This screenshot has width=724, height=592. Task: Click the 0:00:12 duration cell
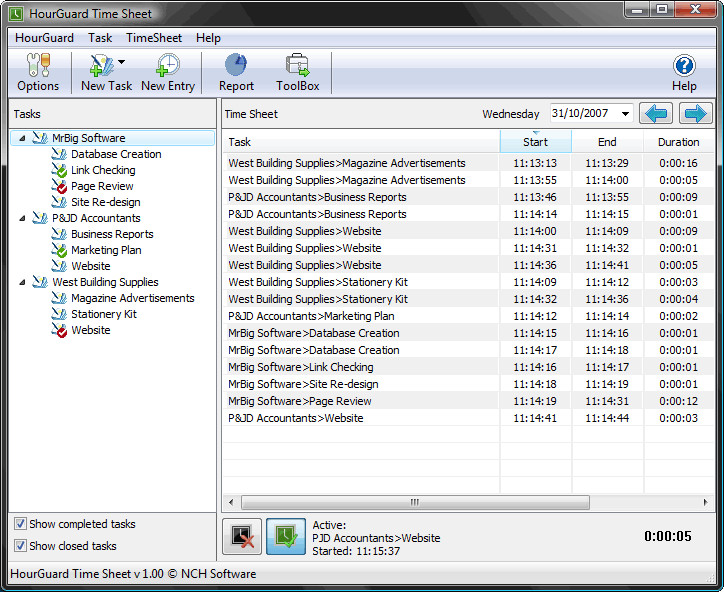tap(678, 401)
